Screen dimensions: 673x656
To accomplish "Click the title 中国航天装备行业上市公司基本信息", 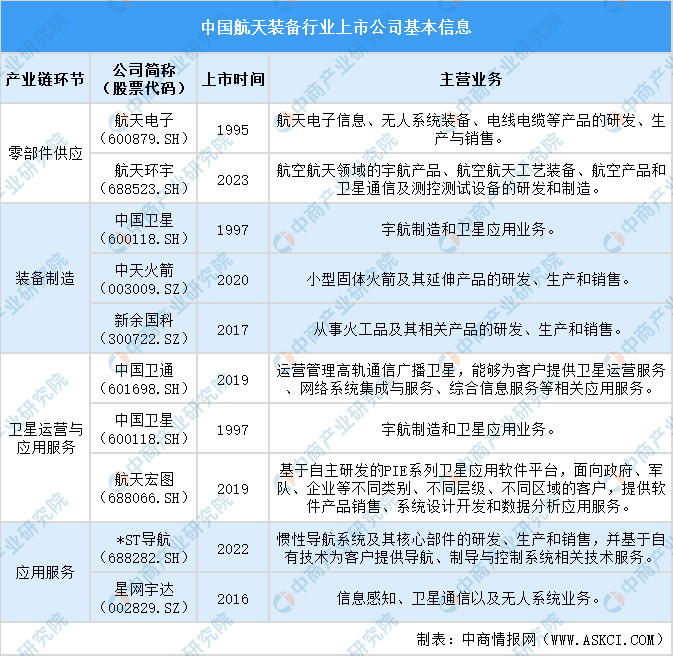I will [x=336, y=27].
